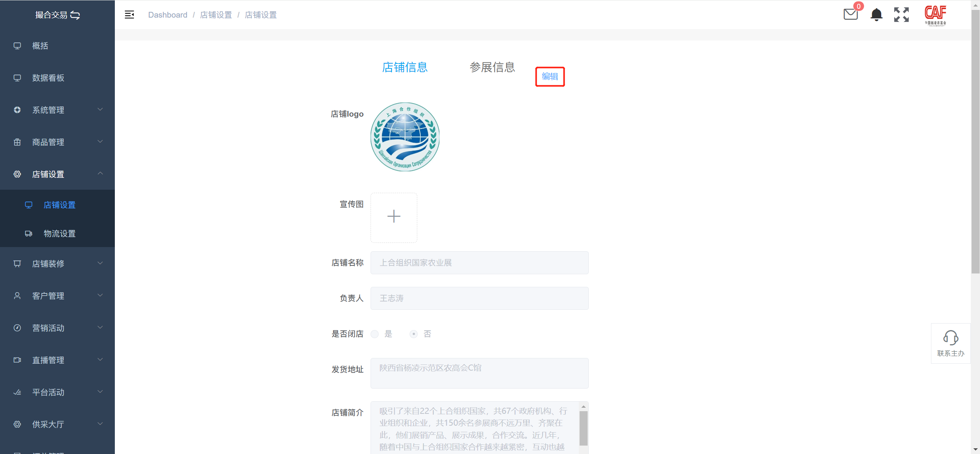Select 否 for 是否闭店
The image size is (980, 454).
pos(413,334)
